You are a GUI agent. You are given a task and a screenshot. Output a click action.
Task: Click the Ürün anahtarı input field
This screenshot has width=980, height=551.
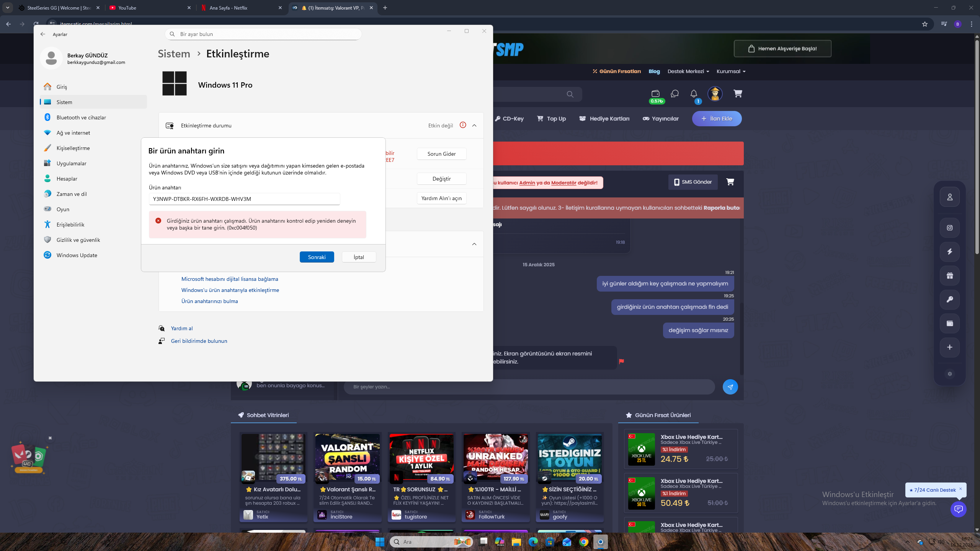coord(244,199)
